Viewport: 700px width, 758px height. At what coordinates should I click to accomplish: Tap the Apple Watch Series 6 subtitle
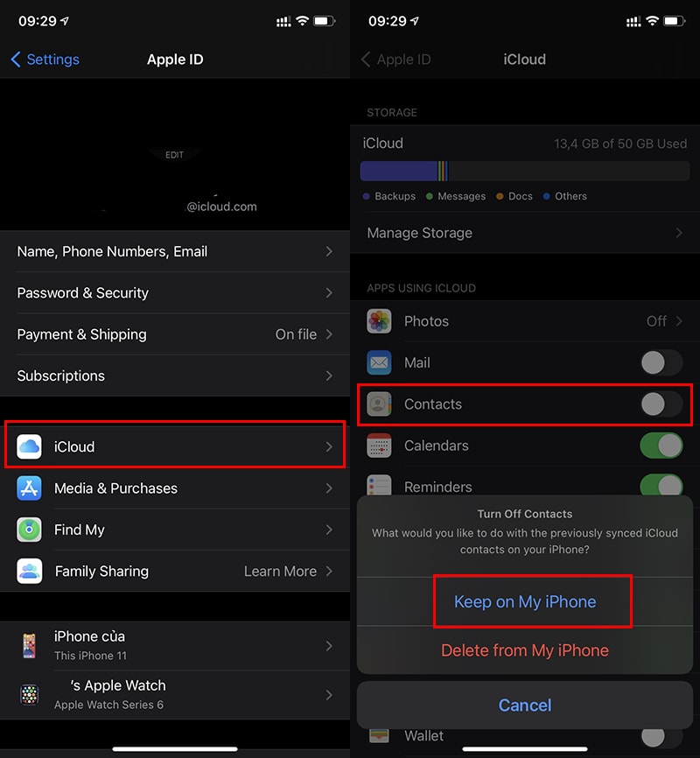108,705
